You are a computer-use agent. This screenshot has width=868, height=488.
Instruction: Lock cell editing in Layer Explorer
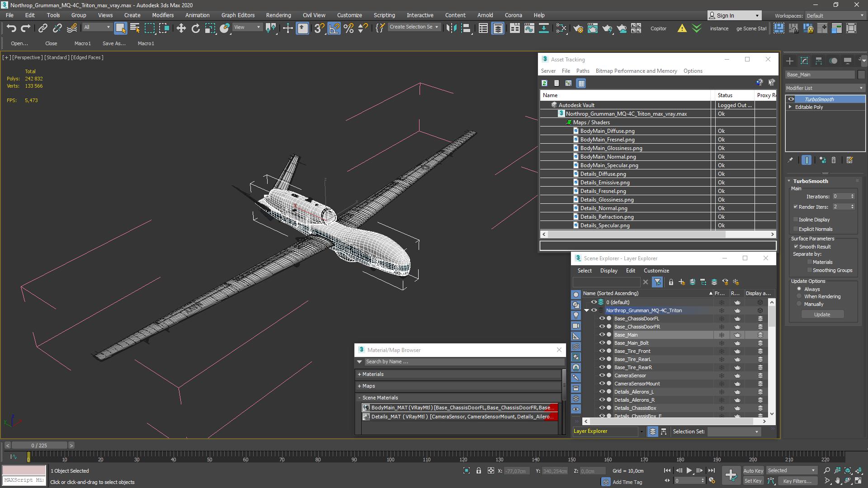[671, 282]
